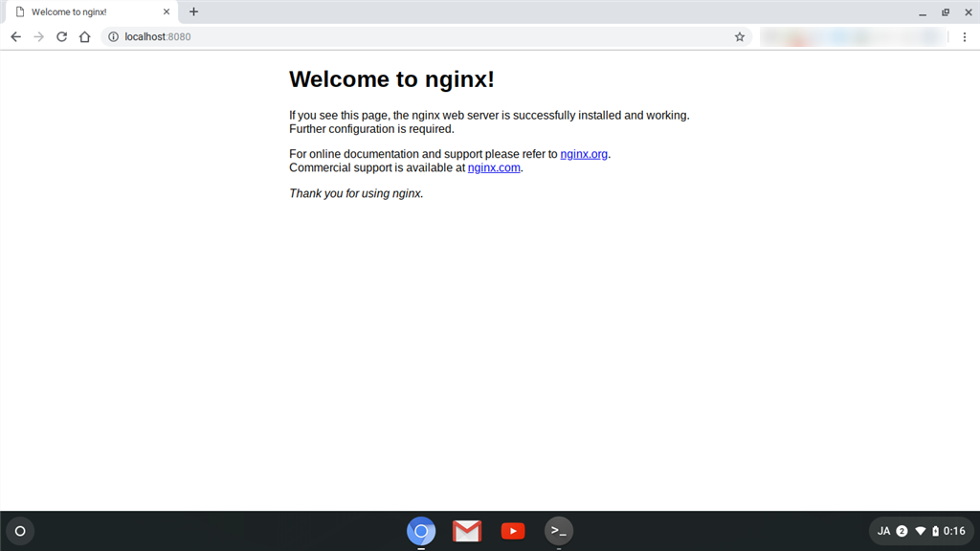The height and width of the screenshot is (551, 980).
Task: Close the browser window
Action: click(x=969, y=11)
